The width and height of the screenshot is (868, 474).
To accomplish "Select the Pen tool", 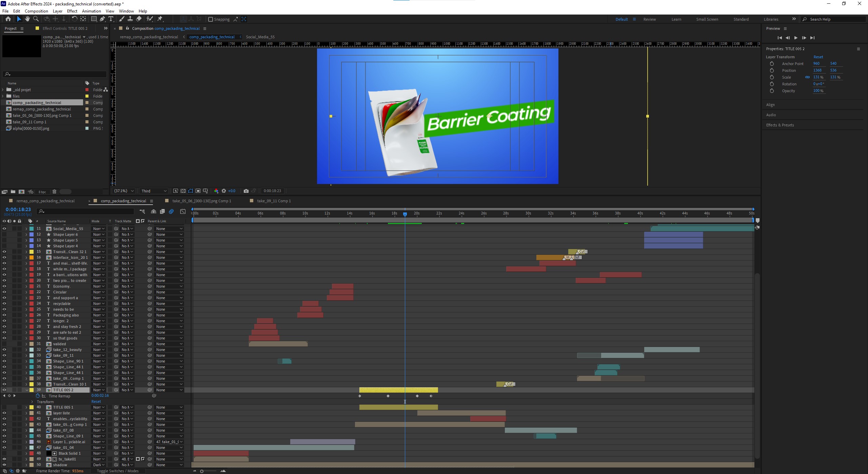I will coord(102,19).
